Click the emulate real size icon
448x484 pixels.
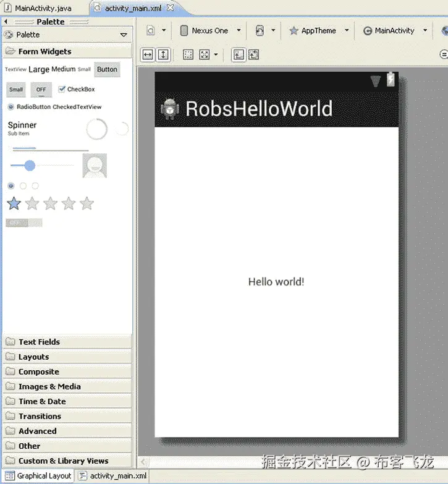[x=189, y=54]
